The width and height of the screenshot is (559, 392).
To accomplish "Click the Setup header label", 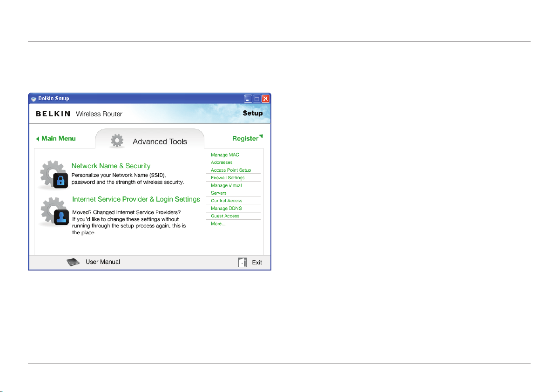I will [x=253, y=113].
